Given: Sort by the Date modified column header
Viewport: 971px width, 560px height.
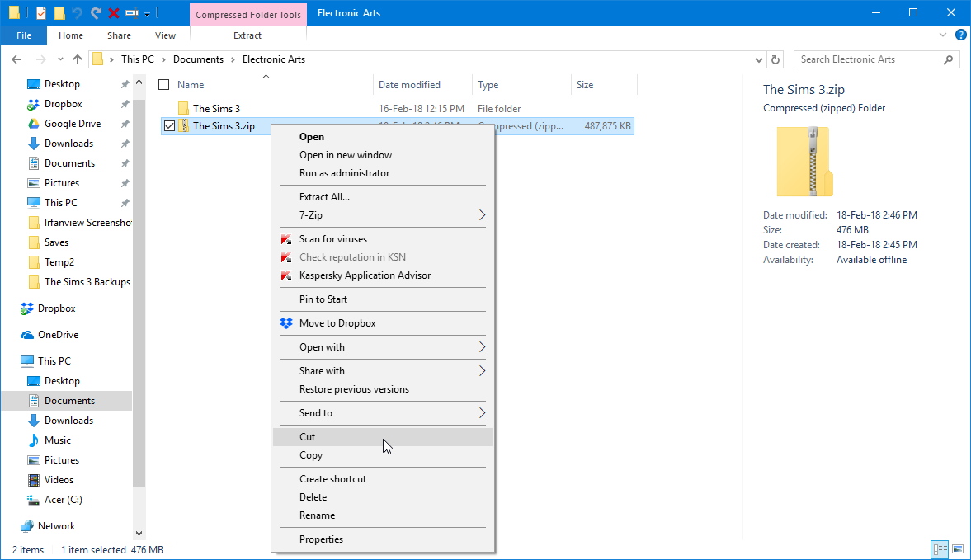Looking at the screenshot, I should click(409, 85).
